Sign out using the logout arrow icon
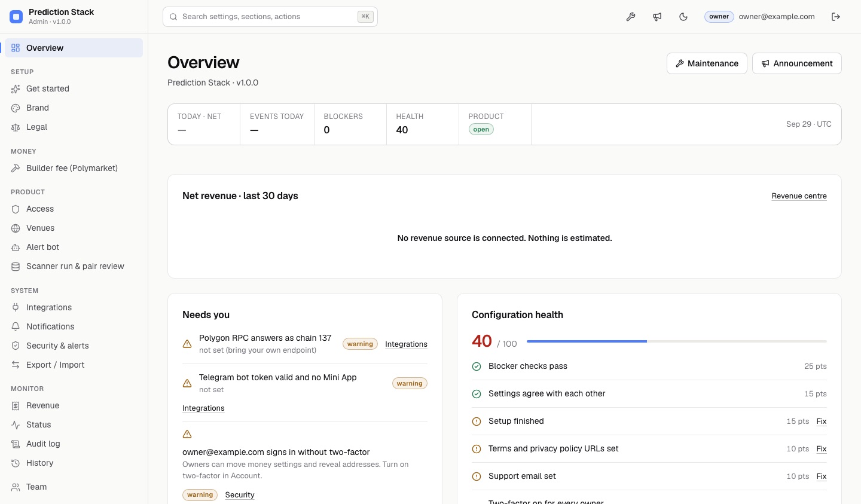The width and height of the screenshot is (861, 504). [x=836, y=17]
